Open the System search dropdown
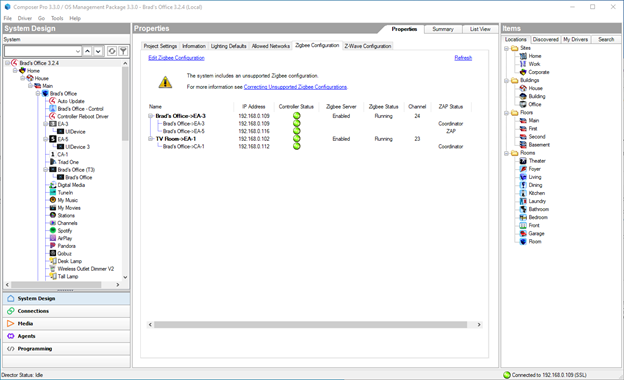The height and width of the screenshot is (380, 624). pos(78,51)
